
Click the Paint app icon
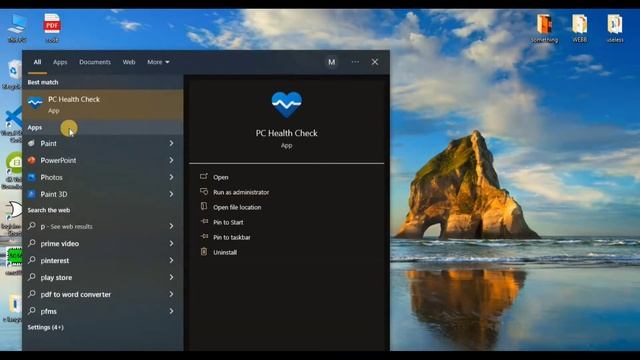point(31,143)
